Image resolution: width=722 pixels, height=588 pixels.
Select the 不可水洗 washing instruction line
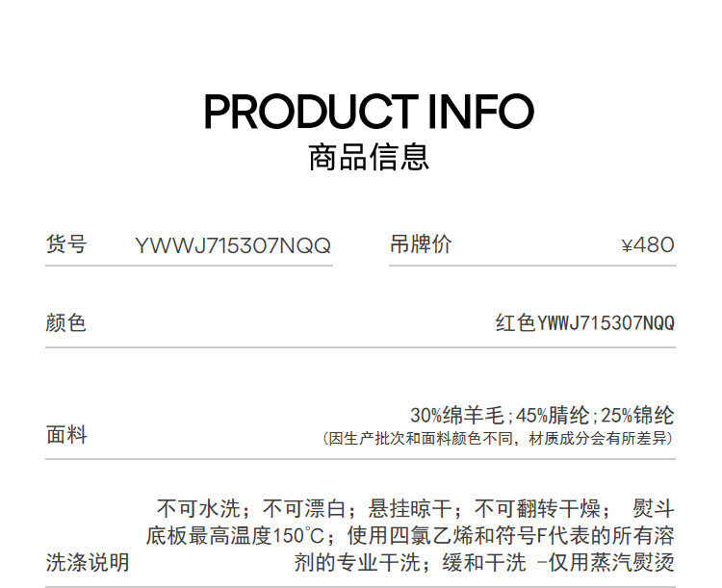pos(415,509)
